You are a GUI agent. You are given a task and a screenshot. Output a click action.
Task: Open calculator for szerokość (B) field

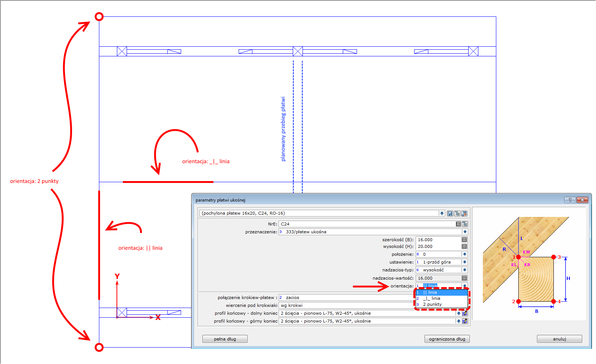pyautogui.click(x=465, y=240)
